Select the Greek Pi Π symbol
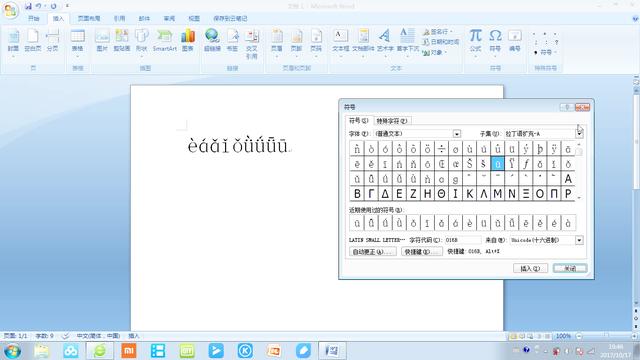 (554, 193)
